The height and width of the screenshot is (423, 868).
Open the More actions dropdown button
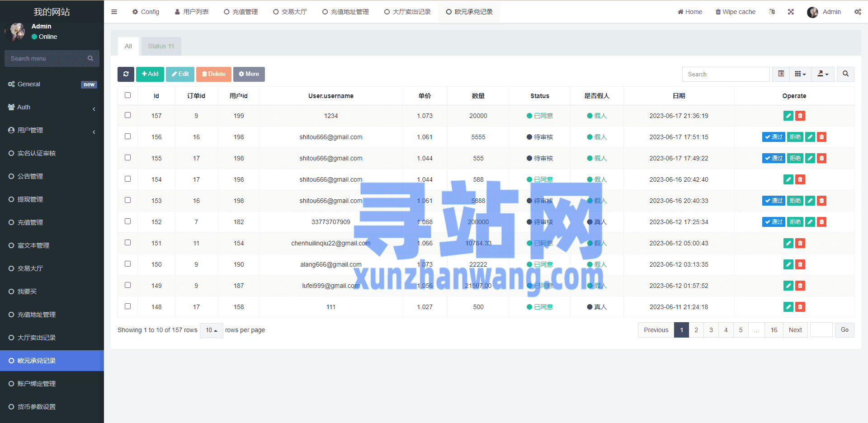249,74
